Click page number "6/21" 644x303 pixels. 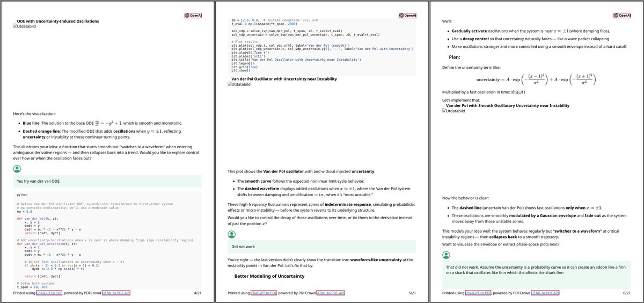point(627,293)
